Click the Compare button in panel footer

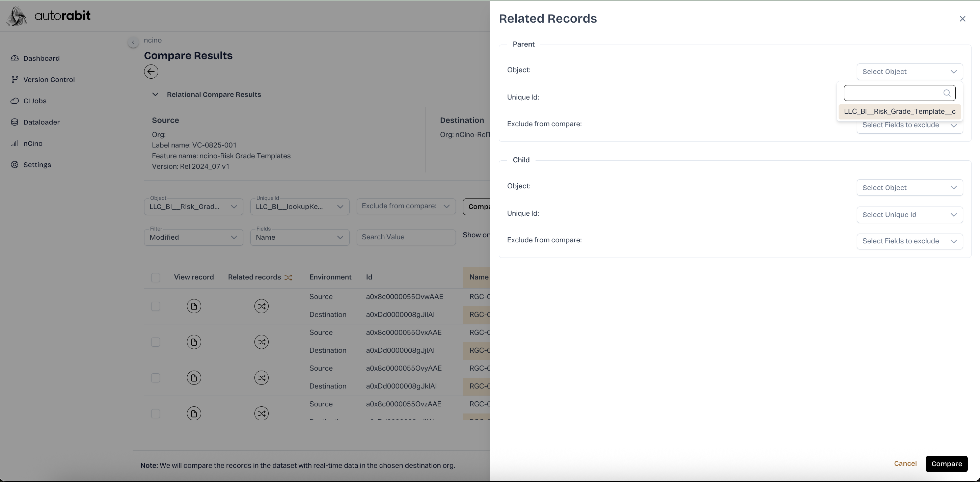pyautogui.click(x=946, y=464)
